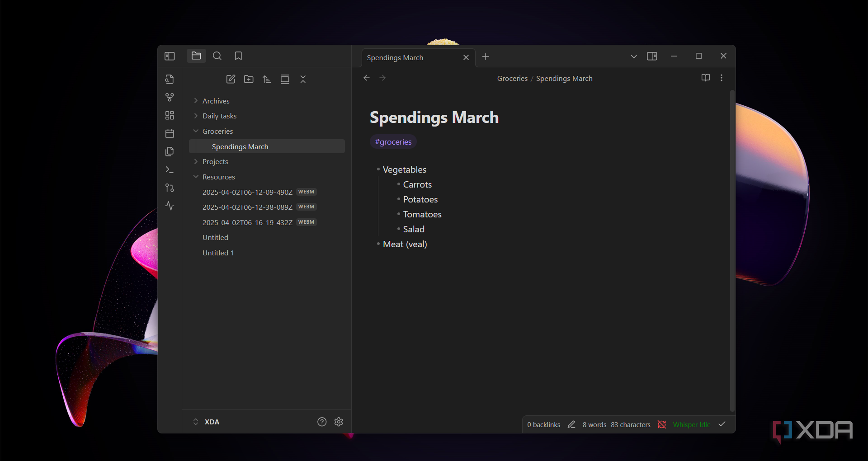The image size is (868, 461).
Task: Open the XDA vault switcher
Action: (207, 422)
